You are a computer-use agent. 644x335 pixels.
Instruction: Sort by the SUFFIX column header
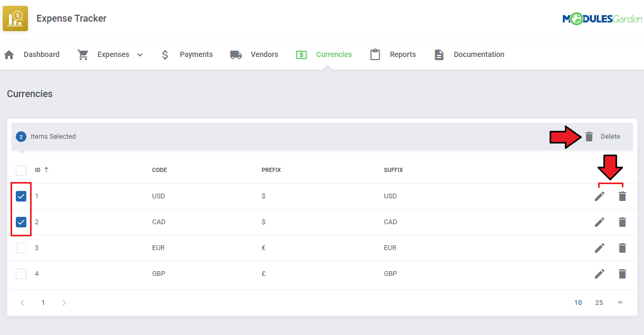393,170
